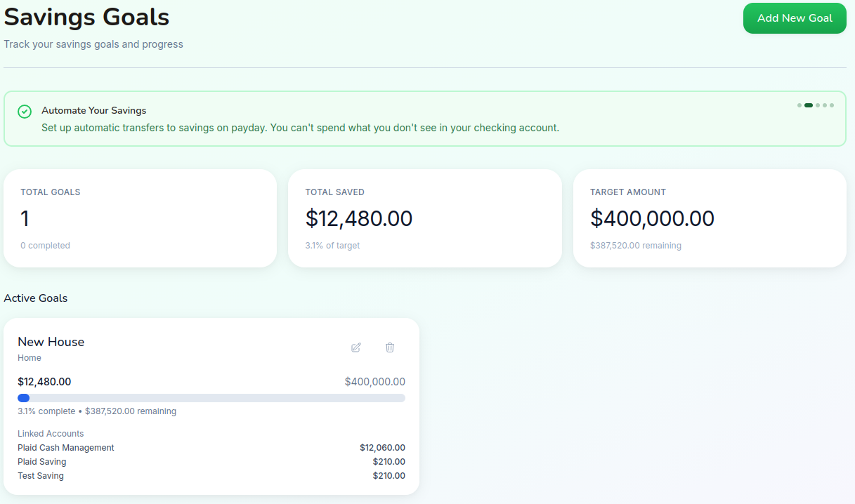Click the Add New Goal button
Image resolution: width=855 pixels, height=504 pixels.
(x=794, y=18)
